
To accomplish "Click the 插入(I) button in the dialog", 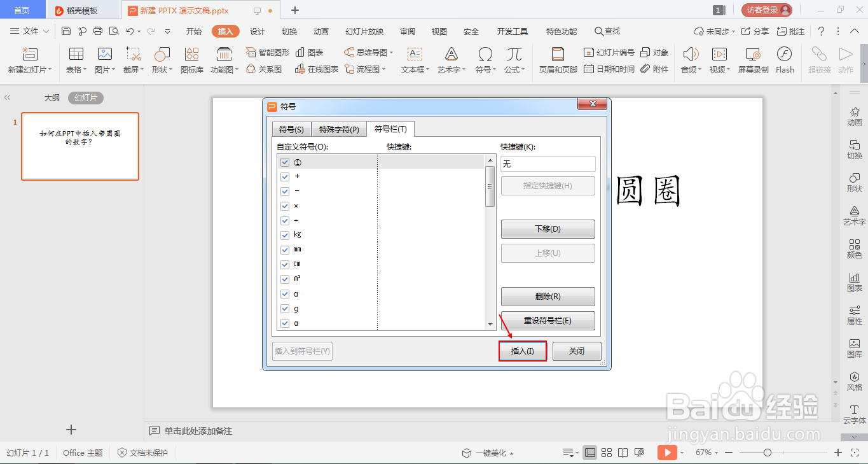I will coord(522,351).
